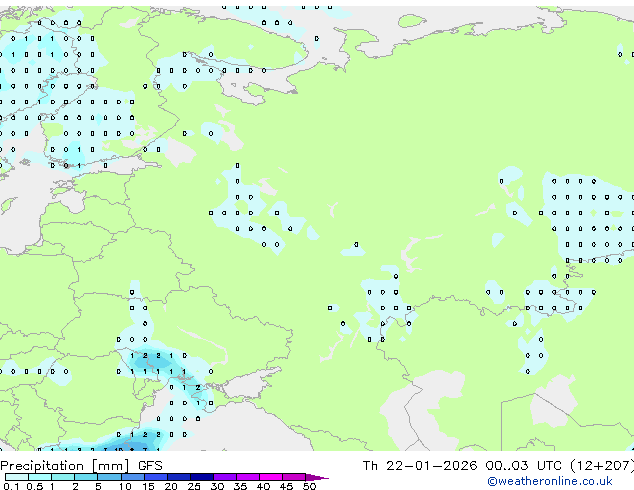The image size is (634, 490).
Task: Pick the 25–30 mm navy legend swatch
Action: (x=201, y=477)
